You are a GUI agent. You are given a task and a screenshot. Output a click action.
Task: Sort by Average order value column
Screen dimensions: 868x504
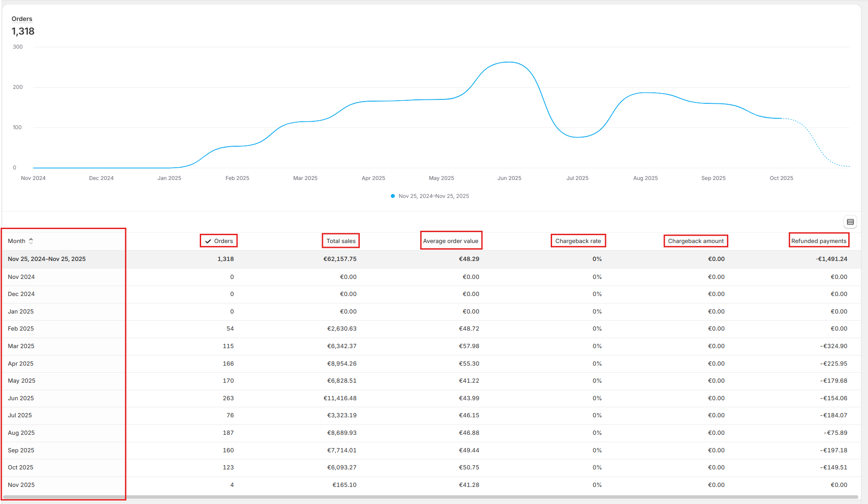[450, 241]
